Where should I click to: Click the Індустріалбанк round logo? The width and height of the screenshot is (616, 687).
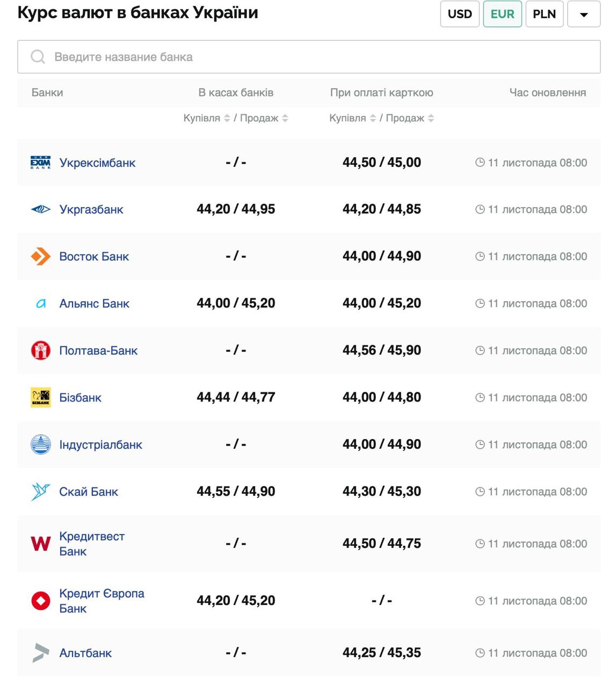41,444
